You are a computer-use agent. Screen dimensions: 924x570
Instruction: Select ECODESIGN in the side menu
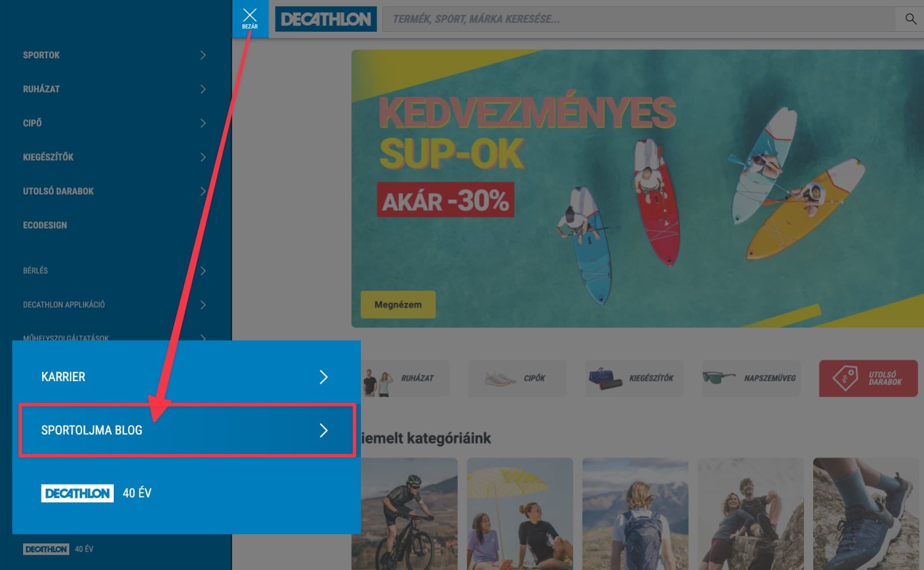45,225
